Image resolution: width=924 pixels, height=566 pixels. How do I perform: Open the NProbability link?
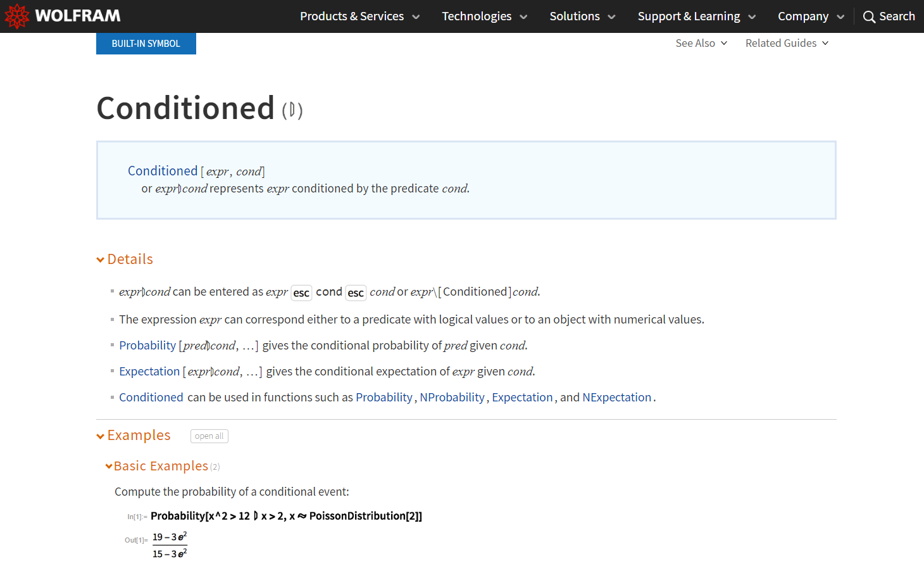pos(452,397)
